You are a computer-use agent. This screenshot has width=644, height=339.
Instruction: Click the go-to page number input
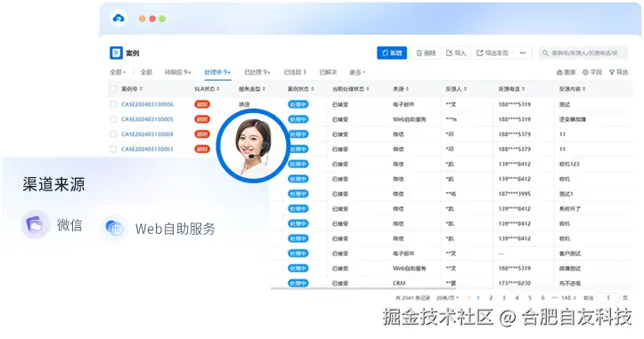607,297
